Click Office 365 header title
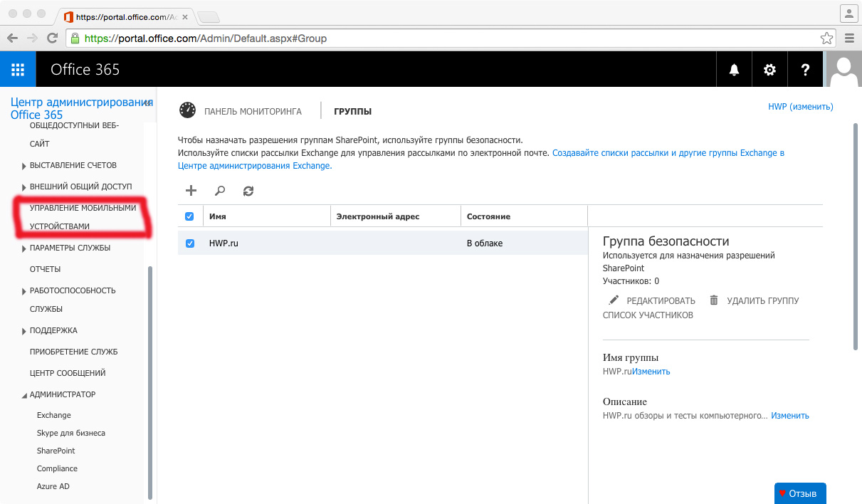 (x=85, y=69)
